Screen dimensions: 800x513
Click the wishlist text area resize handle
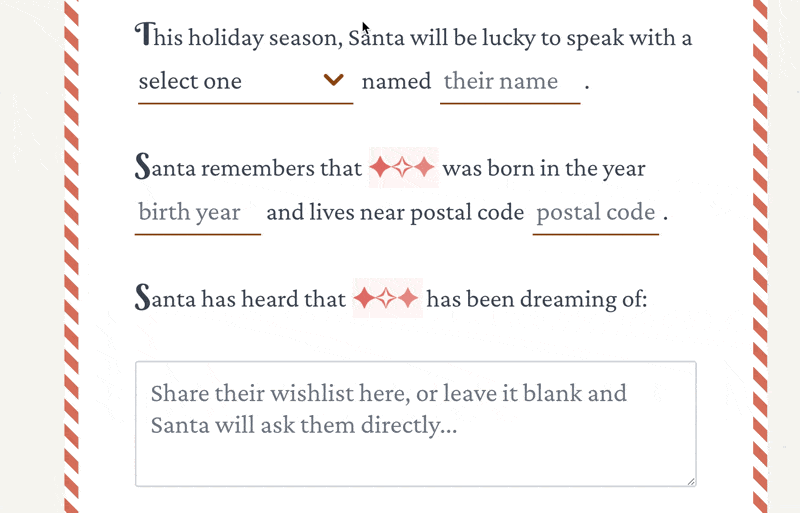(690, 481)
